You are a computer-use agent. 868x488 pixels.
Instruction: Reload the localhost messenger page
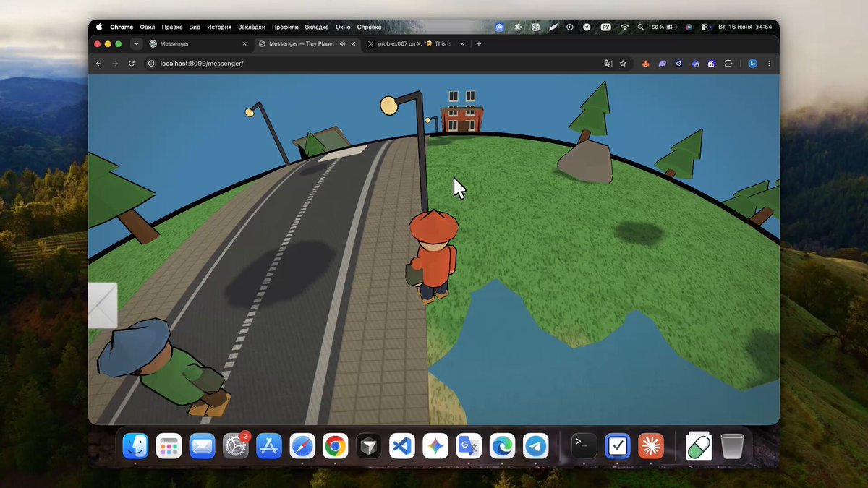(x=132, y=64)
